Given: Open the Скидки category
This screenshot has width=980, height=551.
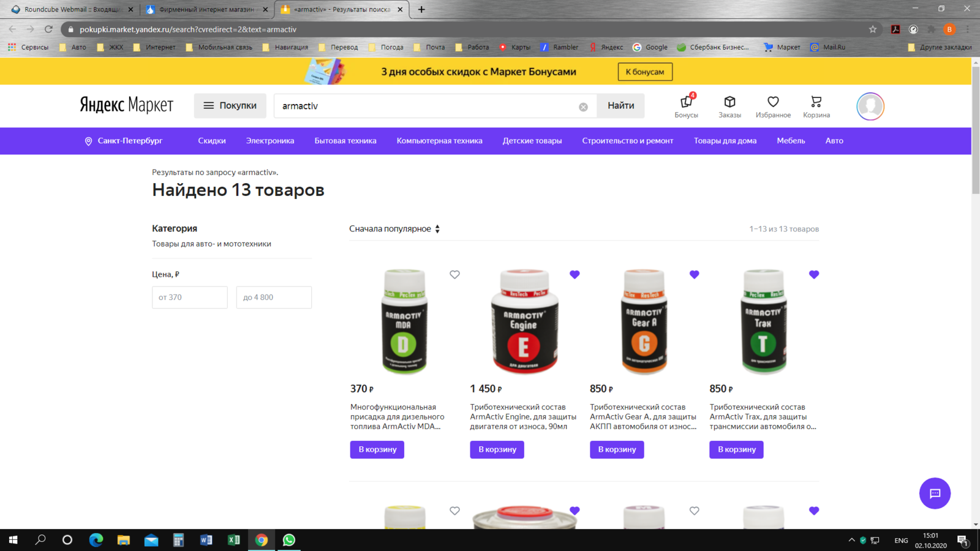Looking at the screenshot, I should [212, 141].
